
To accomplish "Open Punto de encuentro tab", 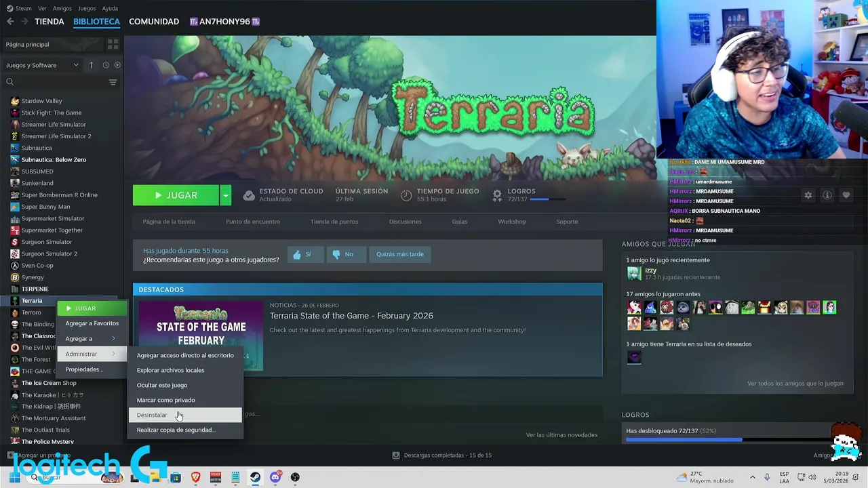I will point(252,222).
